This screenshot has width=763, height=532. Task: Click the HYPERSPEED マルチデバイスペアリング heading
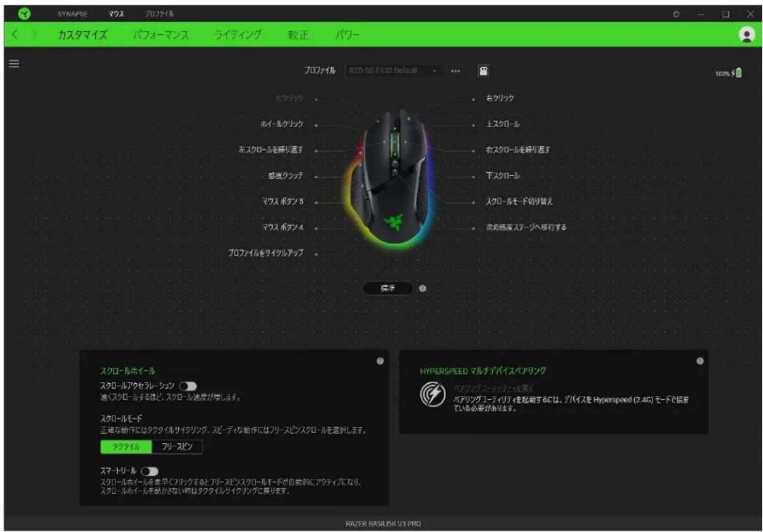coord(483,371)
